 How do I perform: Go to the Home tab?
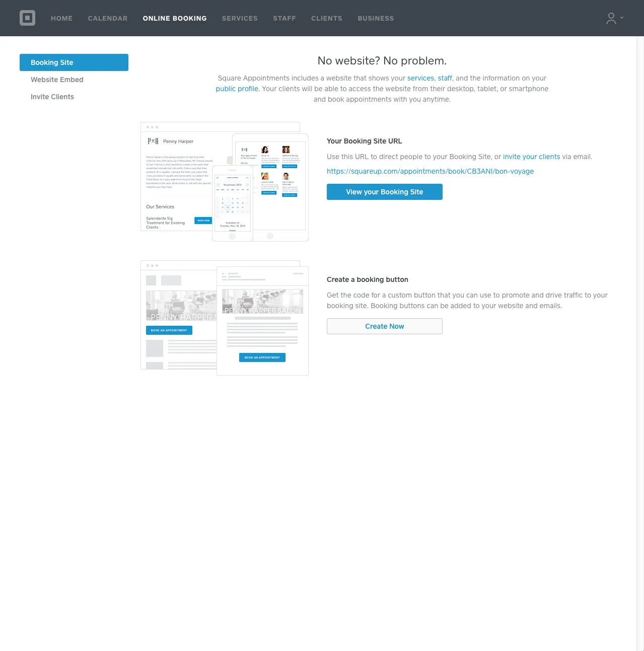tap(61, 18)
